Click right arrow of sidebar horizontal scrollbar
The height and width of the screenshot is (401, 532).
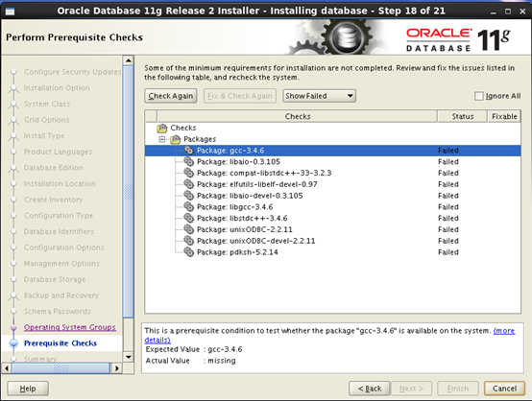pyautogui.click(x=117, y=368)
